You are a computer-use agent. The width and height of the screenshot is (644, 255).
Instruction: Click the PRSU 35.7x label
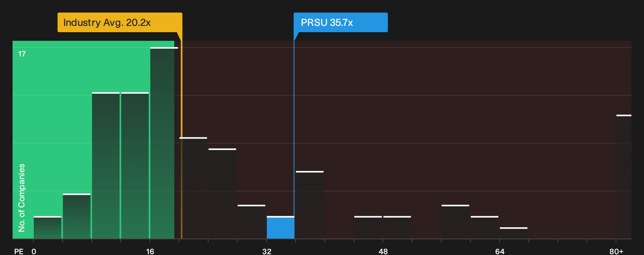(x=340, y=22)
